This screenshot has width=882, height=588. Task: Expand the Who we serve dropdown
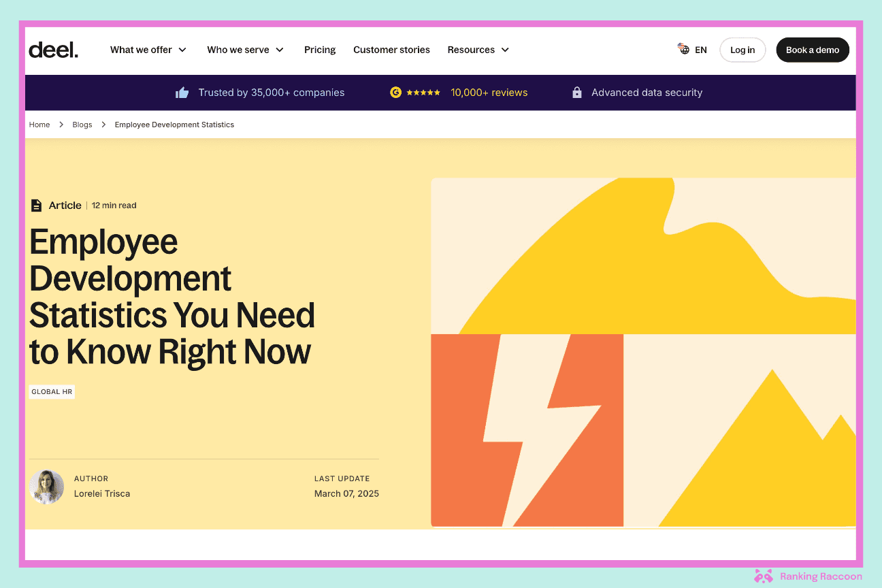pos(245,50)
